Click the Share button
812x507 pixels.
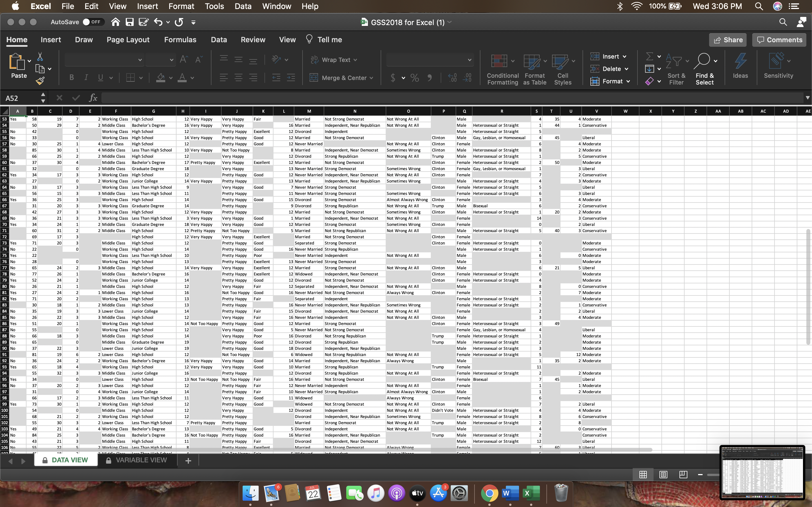coord(727,40)
